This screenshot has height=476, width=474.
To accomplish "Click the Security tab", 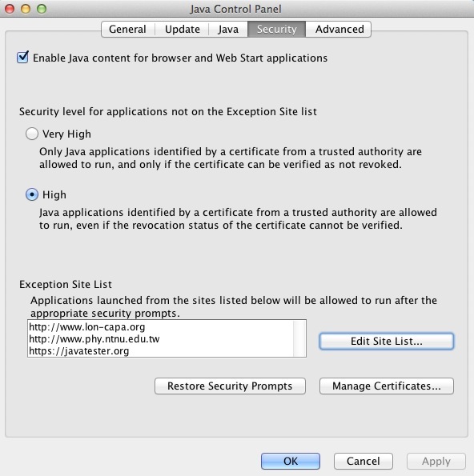I will (x=276, y=29).
